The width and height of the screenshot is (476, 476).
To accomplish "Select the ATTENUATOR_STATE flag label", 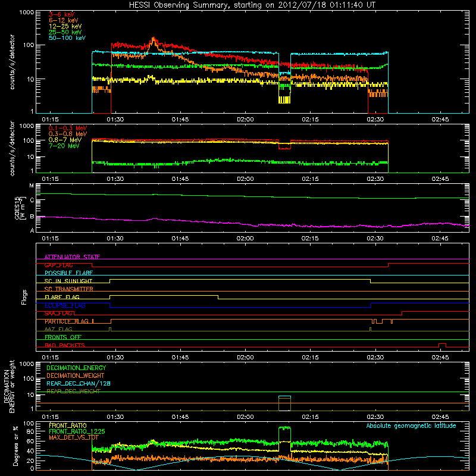I will click(x=72, y=257).
